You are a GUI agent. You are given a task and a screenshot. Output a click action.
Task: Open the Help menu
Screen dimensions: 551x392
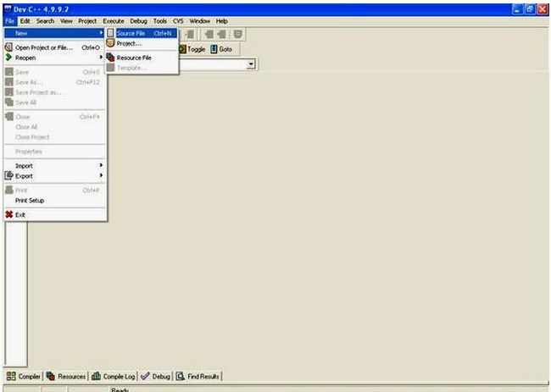(222, 21)
